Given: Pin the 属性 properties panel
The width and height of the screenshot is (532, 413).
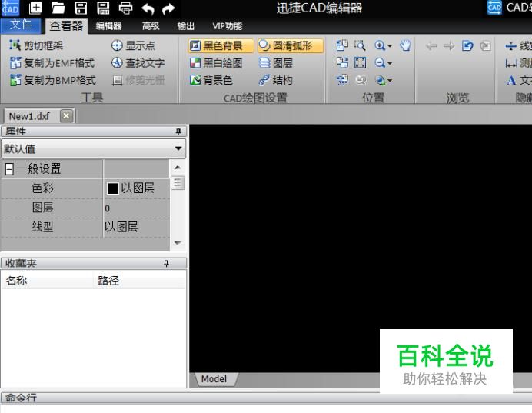Looking at the screenshot, I should point(178,132).
